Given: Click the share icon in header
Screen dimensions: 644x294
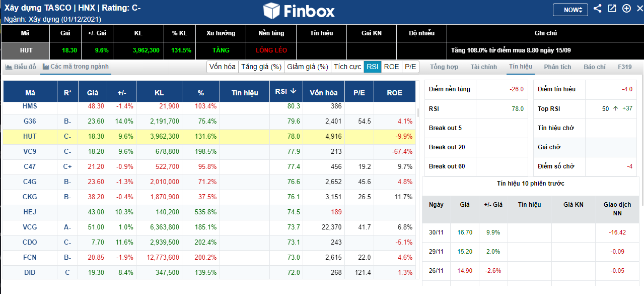Looking at the screenshot, I should click(598, 9).
